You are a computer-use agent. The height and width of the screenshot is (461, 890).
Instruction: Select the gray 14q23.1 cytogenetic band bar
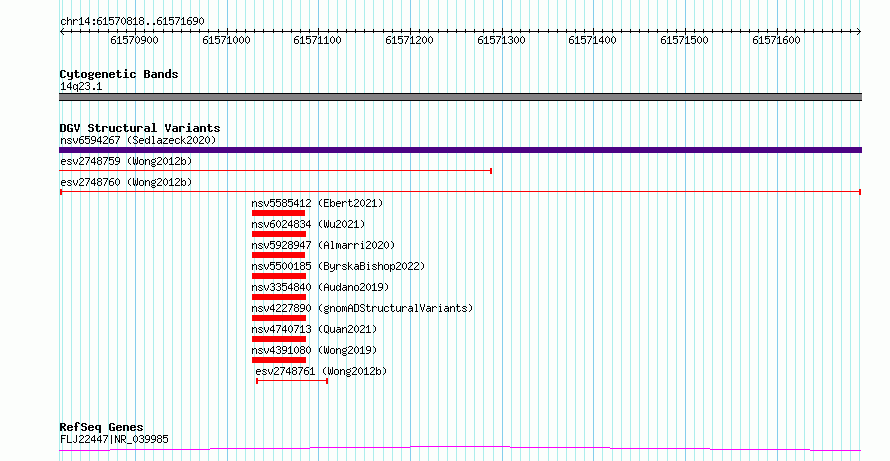[460, 97]
